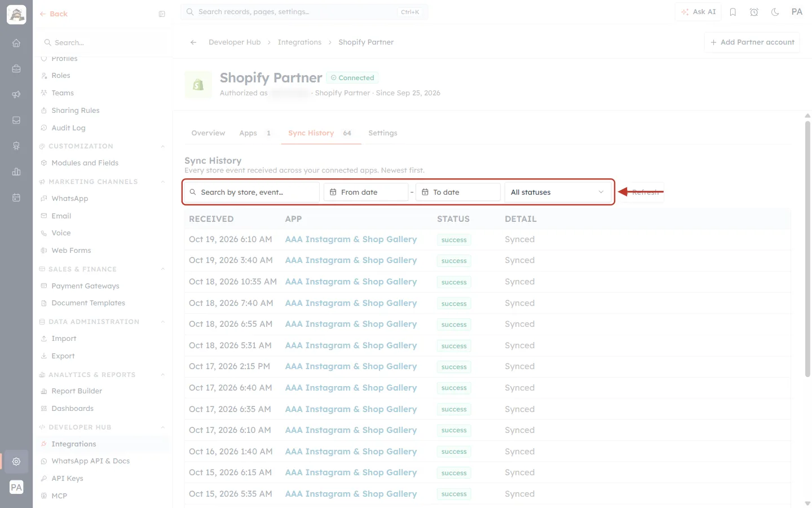The image size is (812, 508).
Task: Click the back arrow beside Developer Hub breadcrumb
Action: (193, 42)
